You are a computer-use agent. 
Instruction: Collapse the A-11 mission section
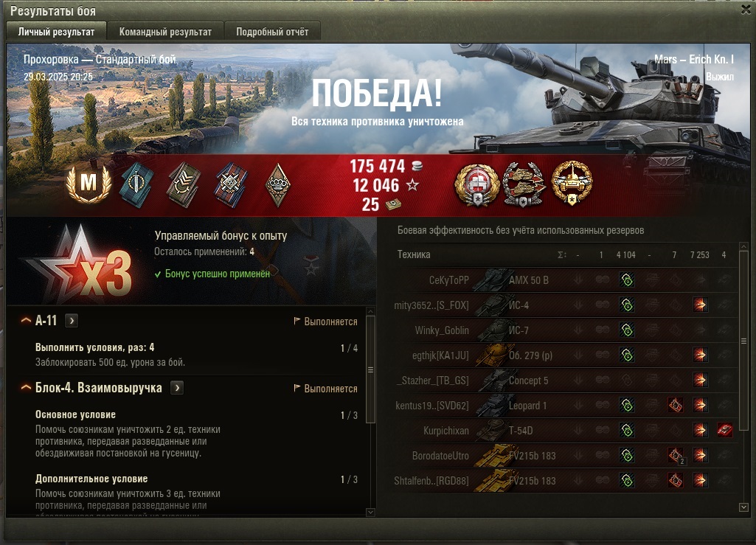[x=26, y=320]
